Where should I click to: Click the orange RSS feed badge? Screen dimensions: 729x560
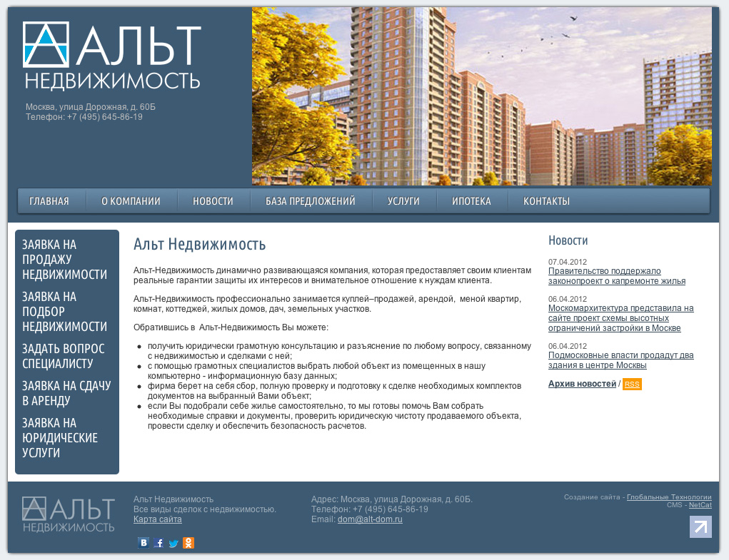632,384
